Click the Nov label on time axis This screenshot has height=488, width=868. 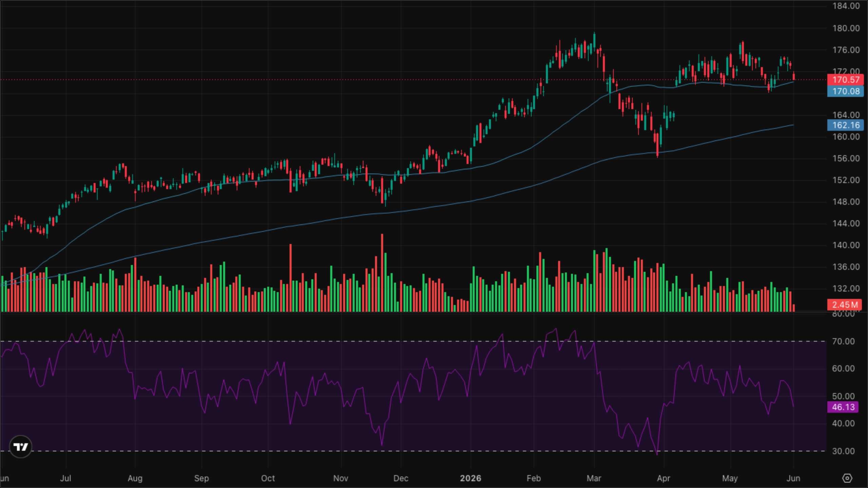pos(340,478)
